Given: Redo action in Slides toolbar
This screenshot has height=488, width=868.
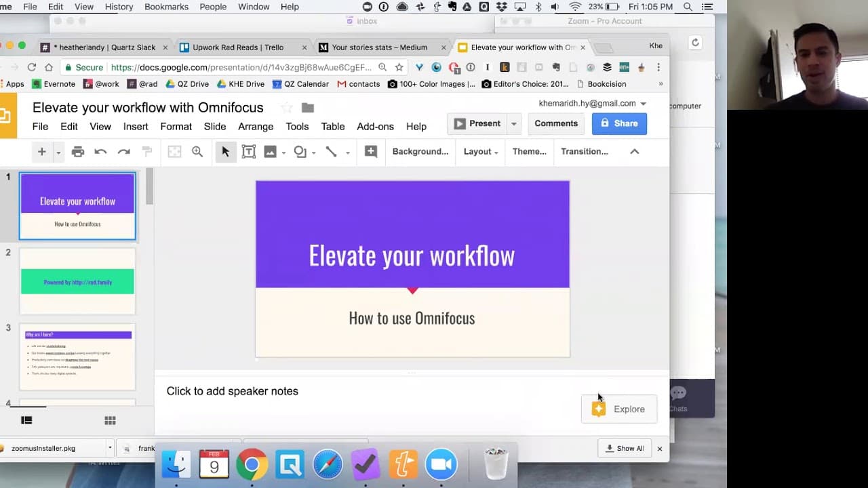Looking at the screenshot, I should pos(123,152).
